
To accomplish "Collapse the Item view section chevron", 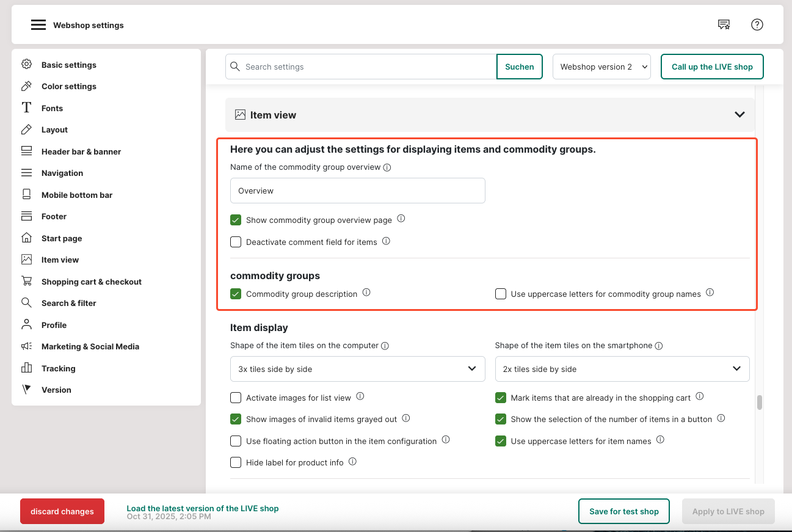I will point(739,115).
